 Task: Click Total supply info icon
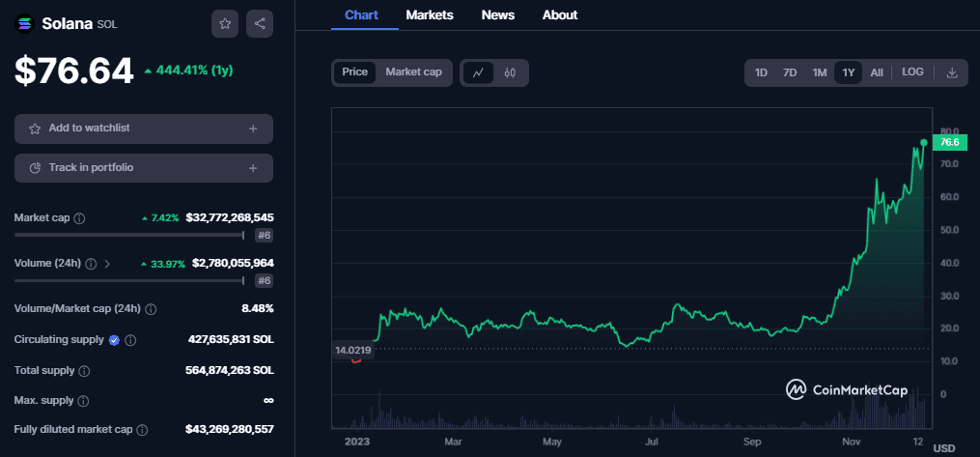pos(84,371)
